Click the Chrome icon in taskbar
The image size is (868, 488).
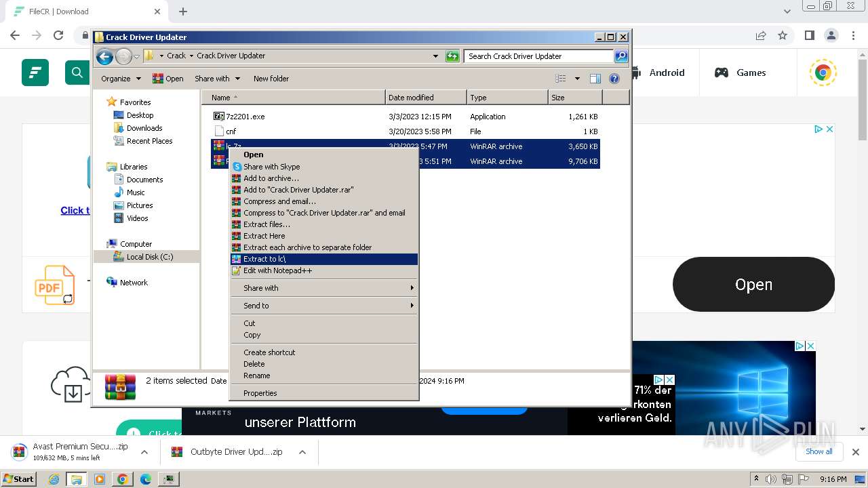pos(123,479)
